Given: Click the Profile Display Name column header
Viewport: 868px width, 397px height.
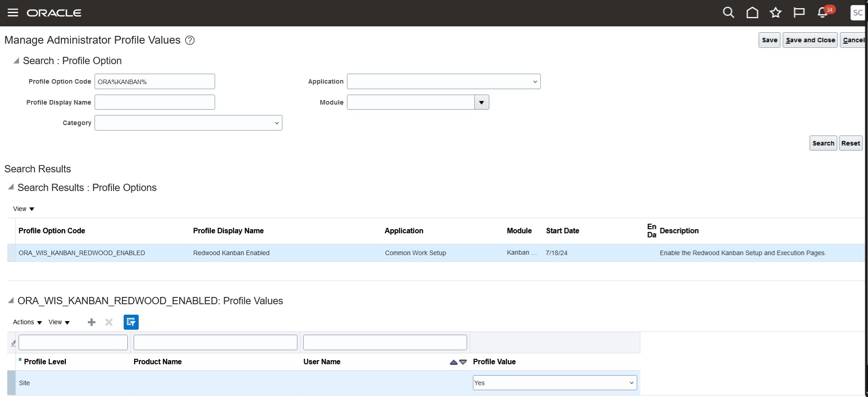Looking at the screenshot, I should click(228, 231).
